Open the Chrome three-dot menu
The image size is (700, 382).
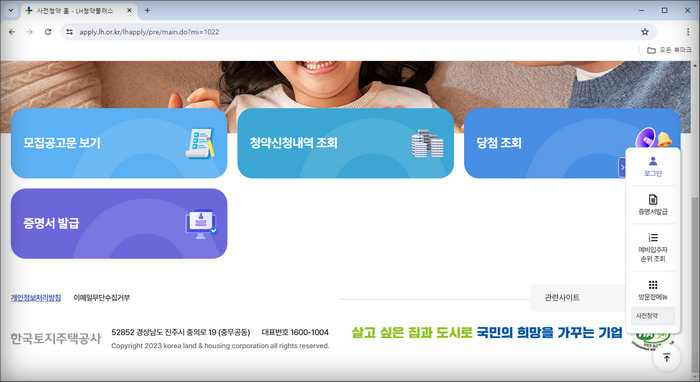(688, 32)
